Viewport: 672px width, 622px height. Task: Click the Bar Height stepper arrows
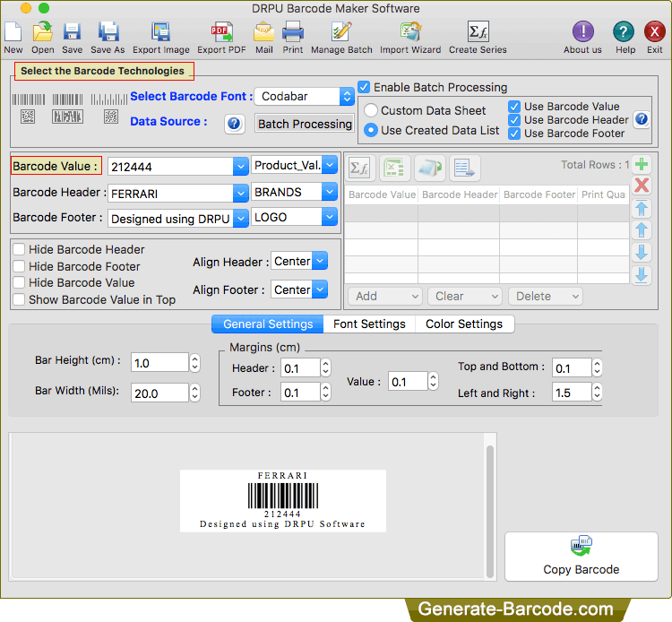pyautogui.click(x=195, y=363)
